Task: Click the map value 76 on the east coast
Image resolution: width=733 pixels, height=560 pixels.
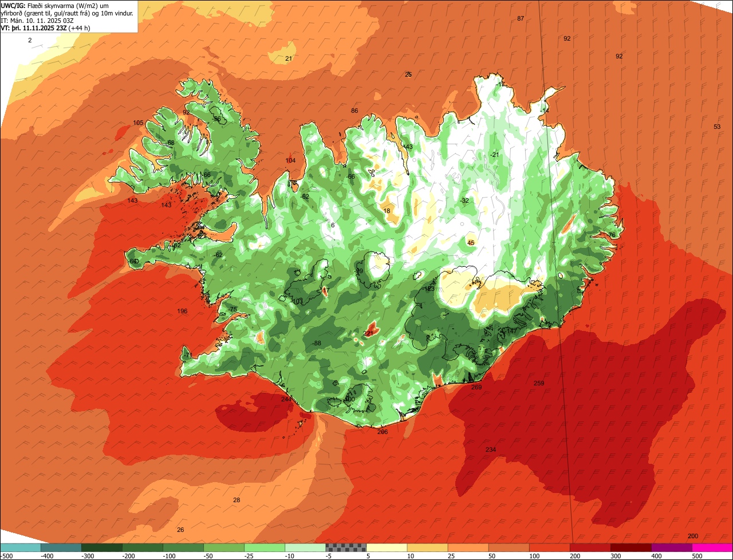Action: click(612, 235)
